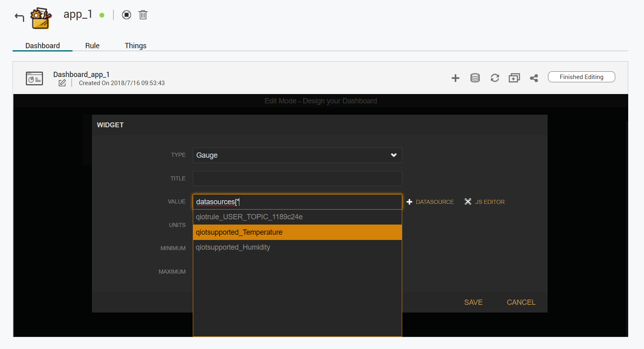Select qiotrule_USER_TOPIC_1189c24e from suggestions

297,217
